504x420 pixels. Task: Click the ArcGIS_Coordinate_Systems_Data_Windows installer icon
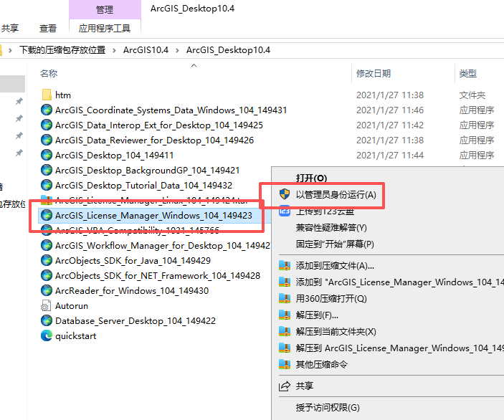tap(47, 110)
